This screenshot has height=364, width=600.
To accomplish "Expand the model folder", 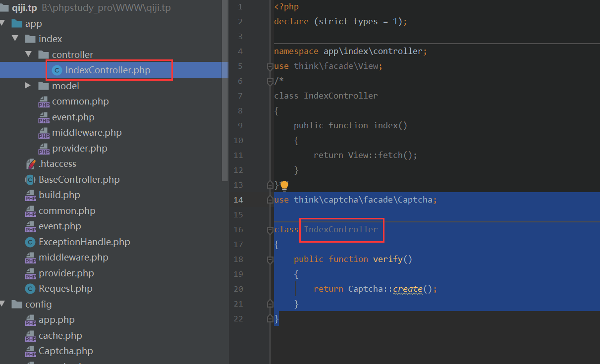I will 28,85.
